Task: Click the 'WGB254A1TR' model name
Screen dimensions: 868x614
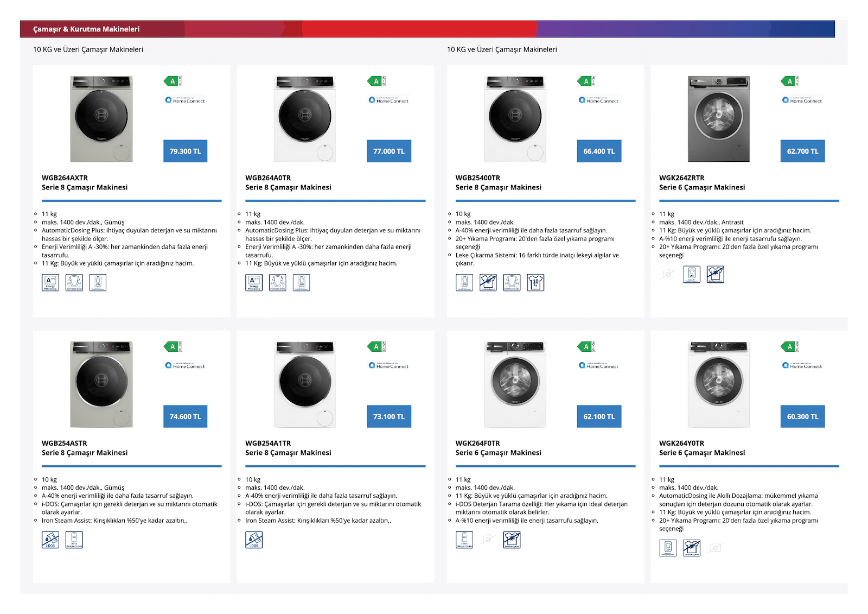Action: [268, 443]
